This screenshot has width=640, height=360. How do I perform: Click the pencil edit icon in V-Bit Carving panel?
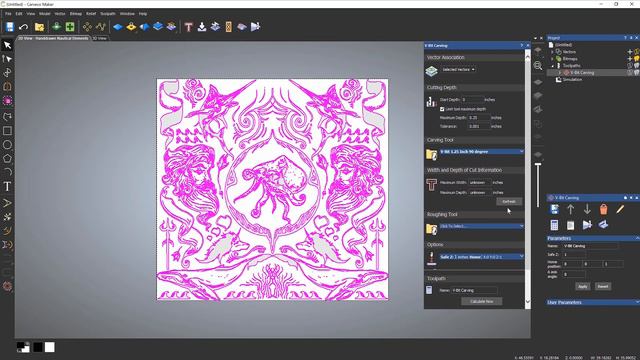click(x=620, y=209)
